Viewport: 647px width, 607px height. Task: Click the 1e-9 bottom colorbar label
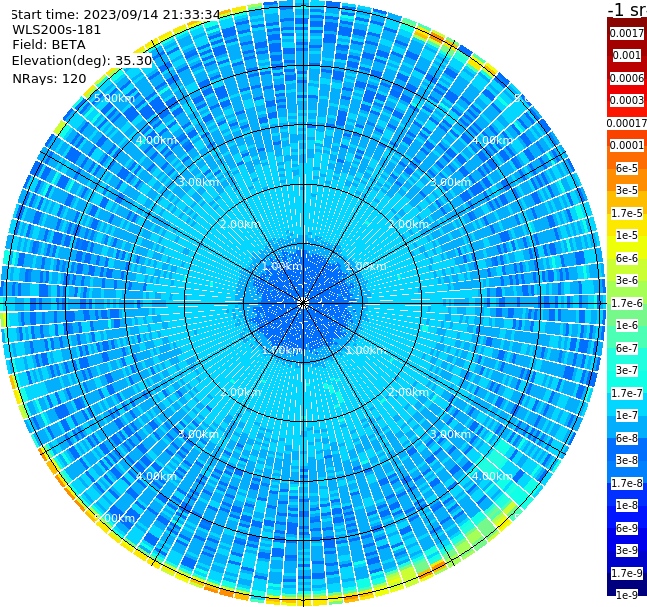626,595
